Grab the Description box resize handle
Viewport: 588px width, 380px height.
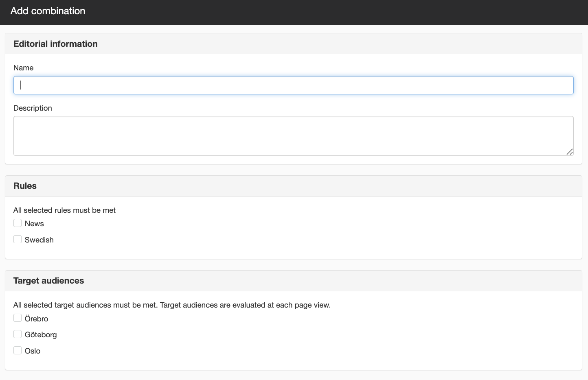[x=570, y=152]
